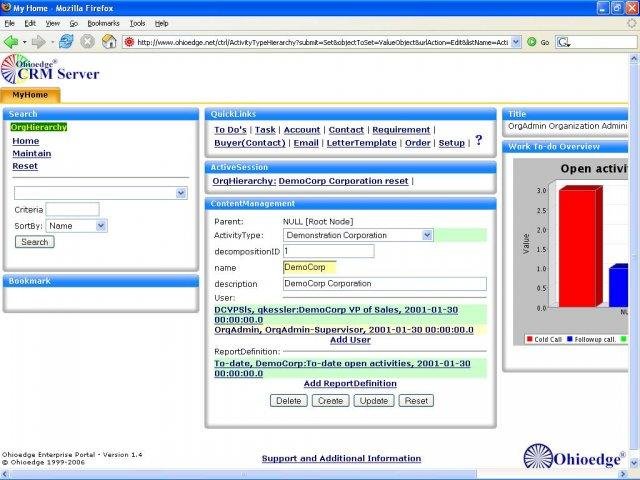
Task: Open the LetterTemplate quick link
Action: 362,143
